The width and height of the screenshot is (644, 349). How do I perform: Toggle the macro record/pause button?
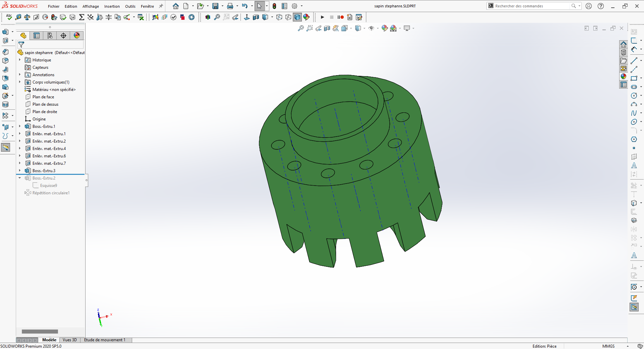click(340, 17)
